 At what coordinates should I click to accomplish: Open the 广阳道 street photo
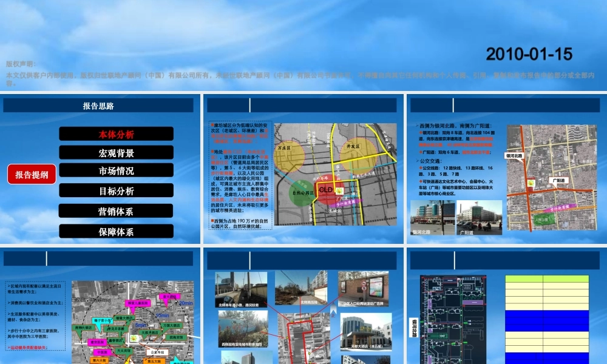point(479,217)
